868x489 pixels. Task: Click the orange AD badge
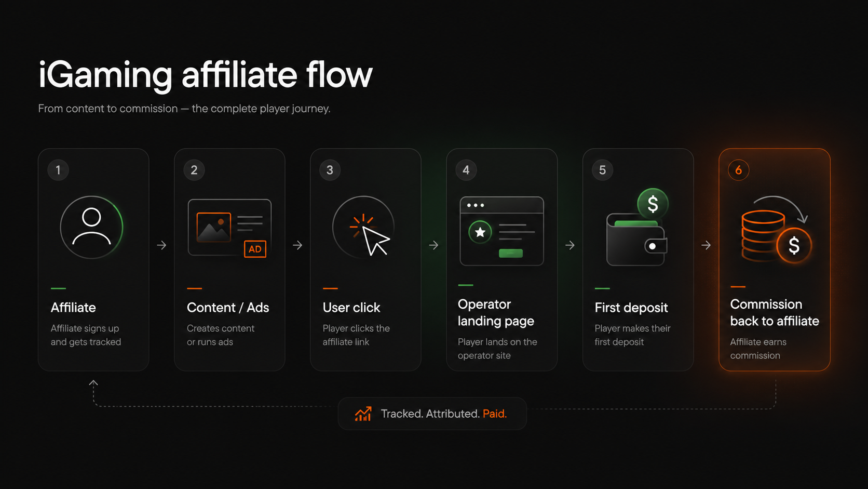pyautogui.click(x=255, y=249)
